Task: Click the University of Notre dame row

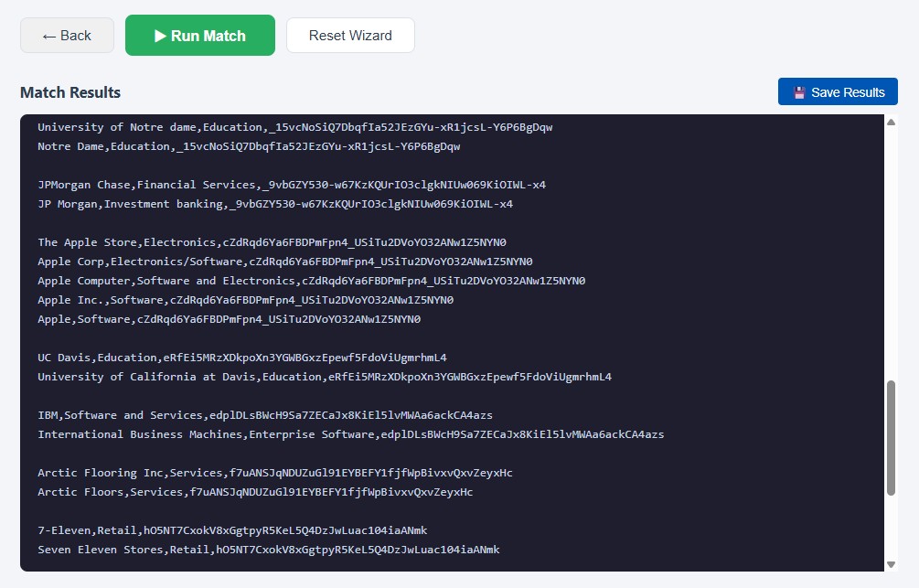Action: [x=294, y=127]
